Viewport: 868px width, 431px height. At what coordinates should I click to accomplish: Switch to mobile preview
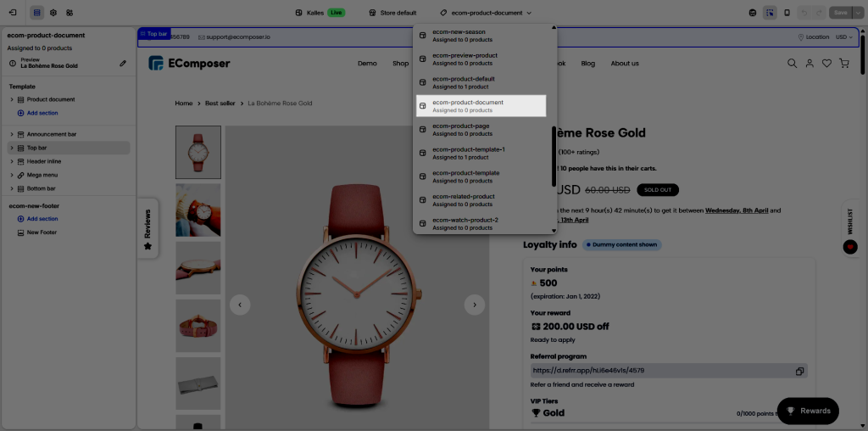787,13
